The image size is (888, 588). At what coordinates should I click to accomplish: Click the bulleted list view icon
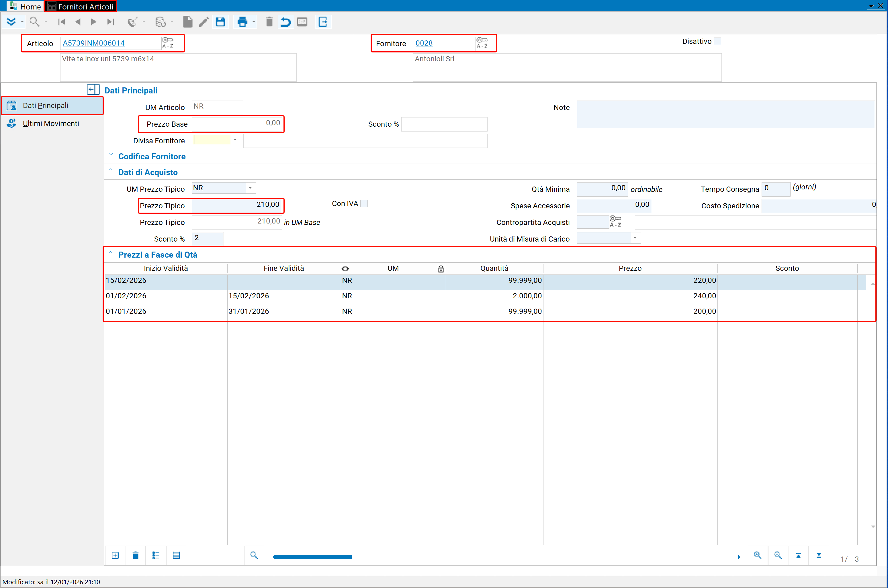[x=156, y=555]
